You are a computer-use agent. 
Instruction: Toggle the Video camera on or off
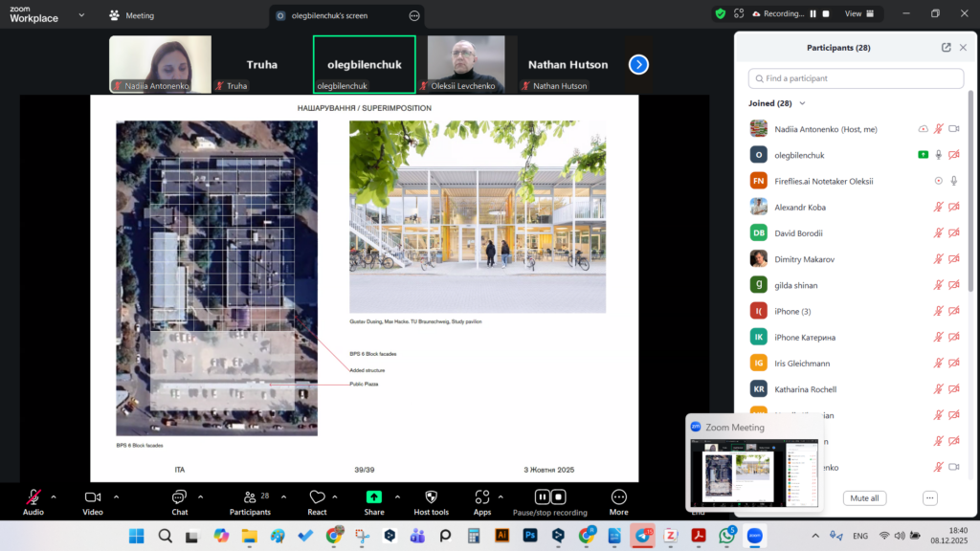coord(93,496)
